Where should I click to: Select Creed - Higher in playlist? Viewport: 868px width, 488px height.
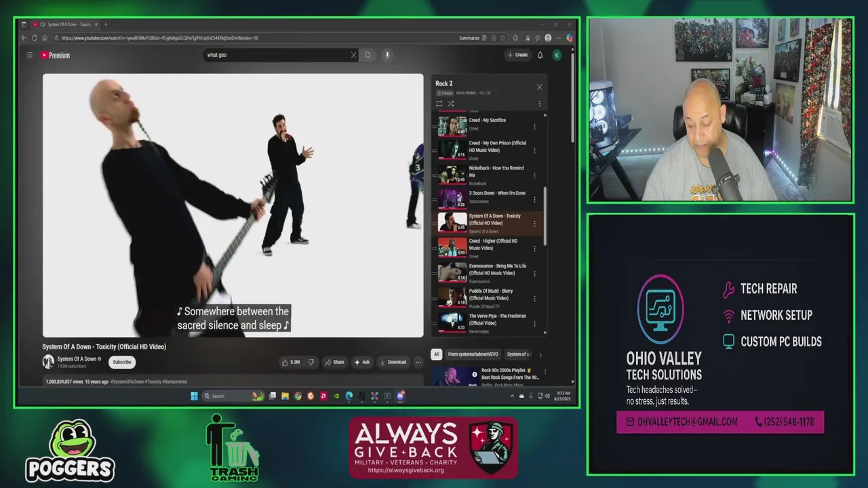pyautogui.click(x=487, y=248)
